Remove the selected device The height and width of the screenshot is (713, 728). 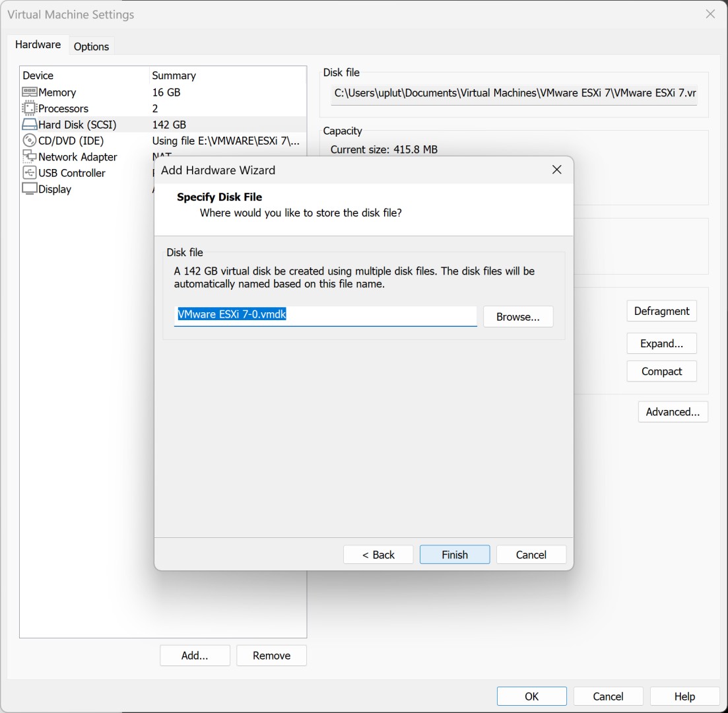pyautogui.click(x=272, y=656)
